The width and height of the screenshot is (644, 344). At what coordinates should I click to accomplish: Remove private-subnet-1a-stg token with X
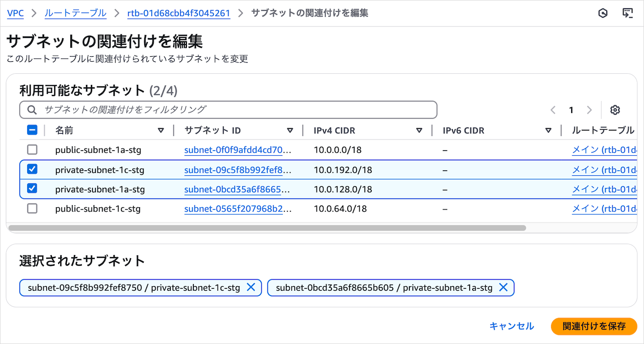tap(503, 288)
